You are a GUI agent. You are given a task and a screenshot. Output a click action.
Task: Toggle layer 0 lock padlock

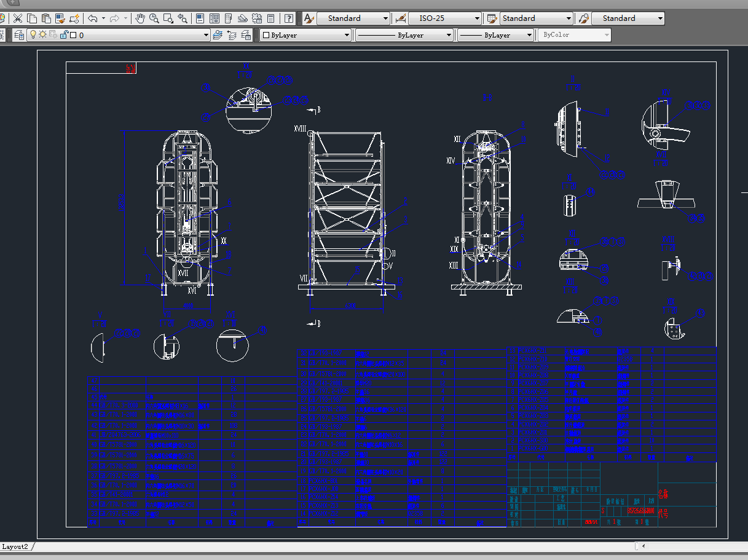point(64,35)
